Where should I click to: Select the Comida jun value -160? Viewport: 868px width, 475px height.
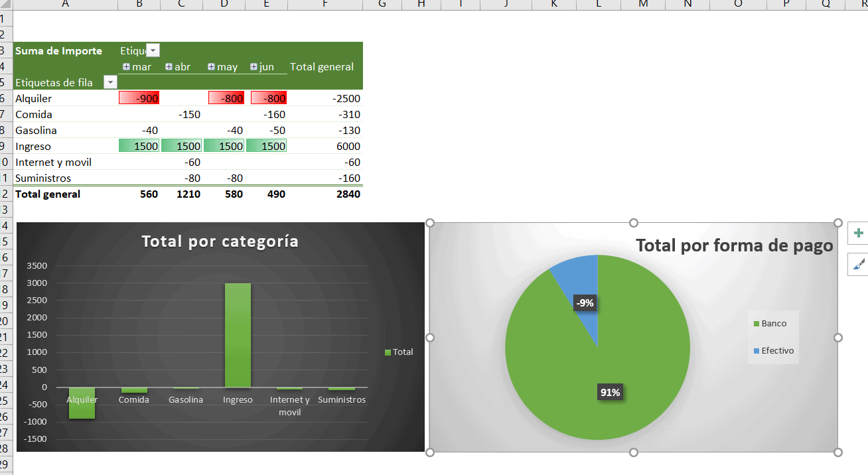click(266, 114)
